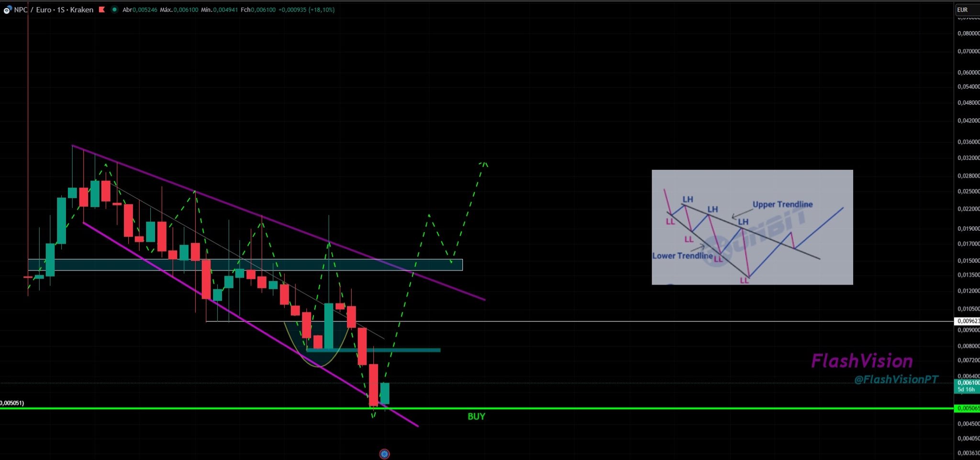This screenshot has height=460, width=980.
Task: Click the 0,004500 price axis tick
Action: (968, 424)
